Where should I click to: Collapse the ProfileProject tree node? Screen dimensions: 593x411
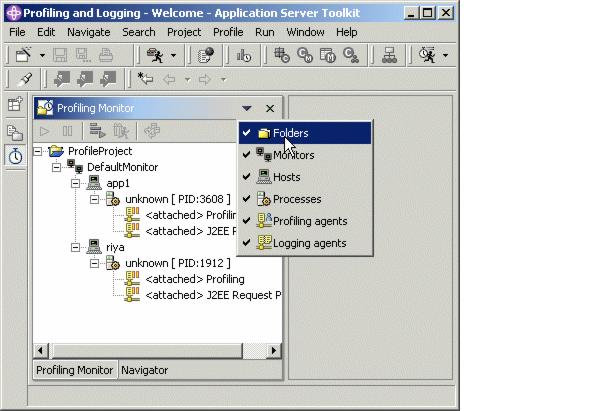click(38, 151)
